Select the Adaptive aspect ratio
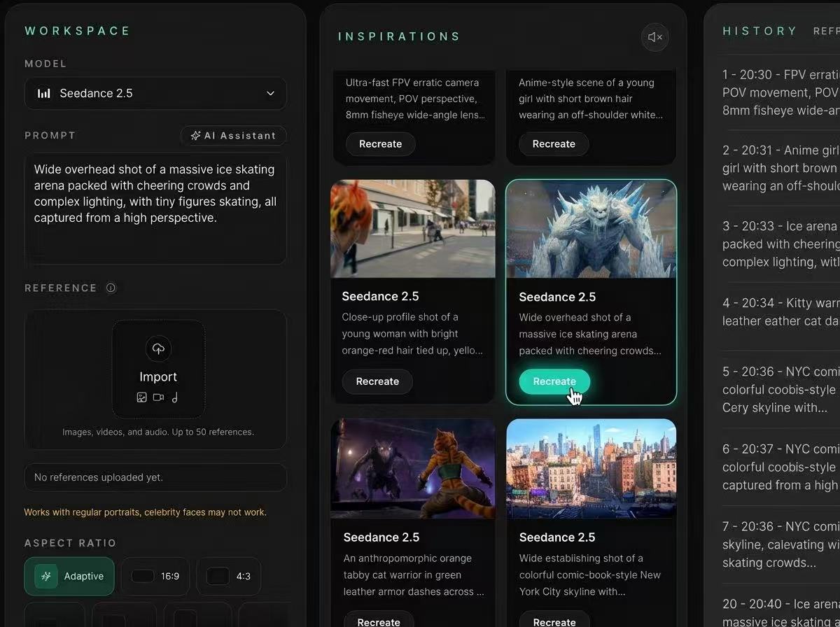 click(69, 576)
